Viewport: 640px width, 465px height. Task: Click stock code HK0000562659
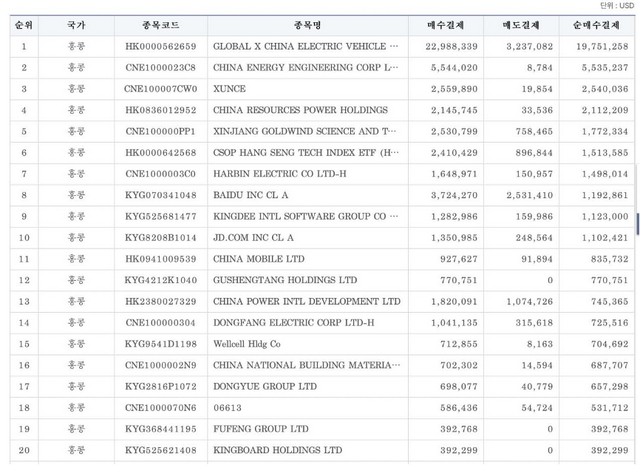[161, 47]
